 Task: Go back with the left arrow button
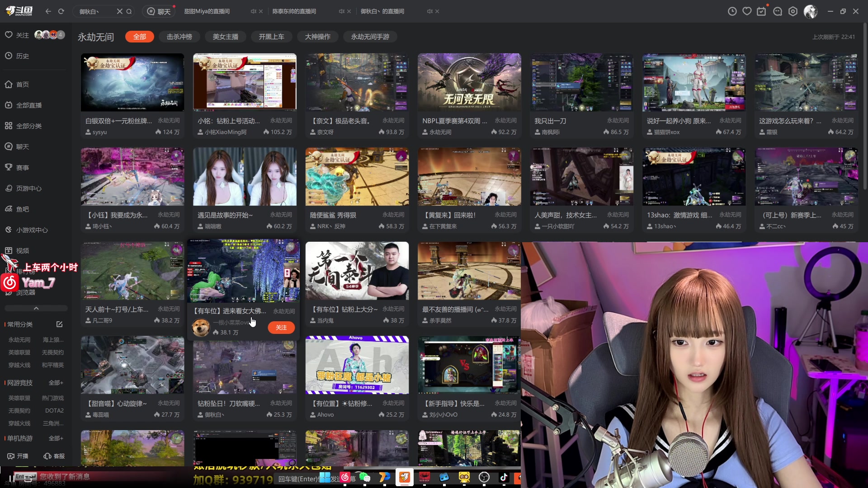click(48, 11)
